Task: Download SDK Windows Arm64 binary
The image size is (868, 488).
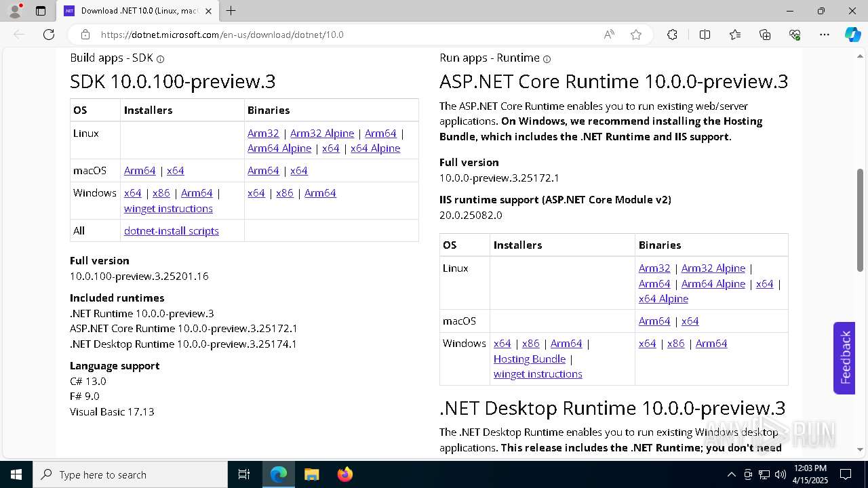Action: [x=320, y=192]
